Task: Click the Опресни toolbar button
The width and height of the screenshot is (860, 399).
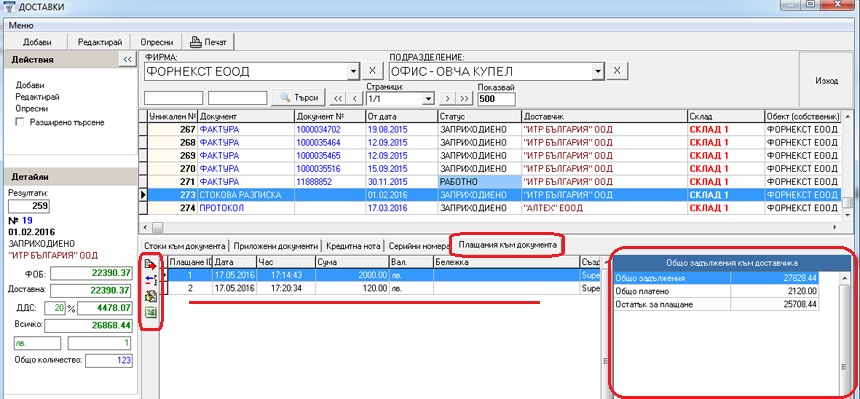Action: click(157, 42)
